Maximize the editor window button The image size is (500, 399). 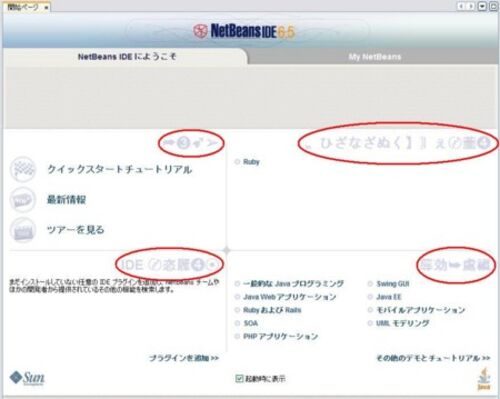pos(494,6)
